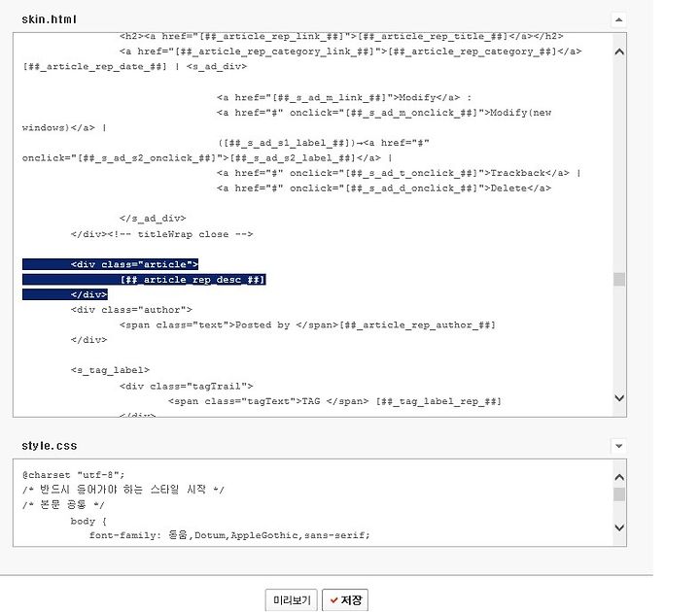This screenshot has height=612, width=700.
Task: Click the div class="tagTrail" line
Action: pos(186,386)
